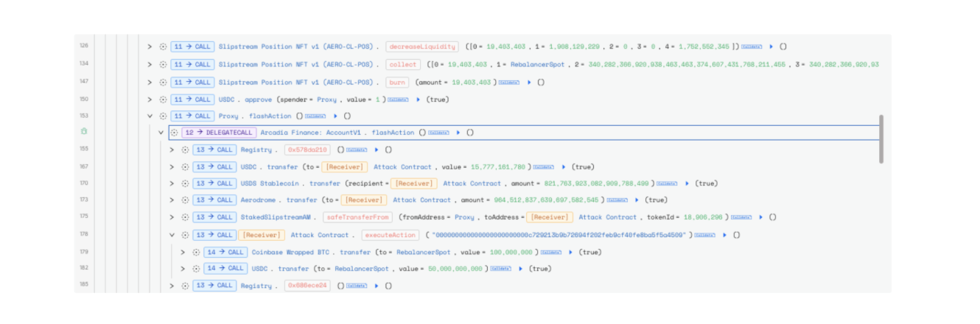Viewport: 980px width, 324px height.
Task: Click the dotted-circle icon on the DELEGATECALL row
Action: pos(175,133)
